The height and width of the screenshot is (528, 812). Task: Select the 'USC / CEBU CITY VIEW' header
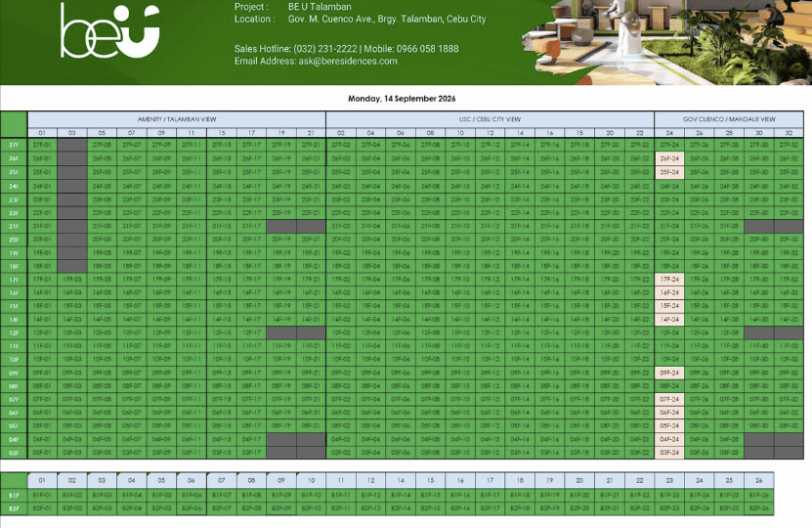coord(490,119)
